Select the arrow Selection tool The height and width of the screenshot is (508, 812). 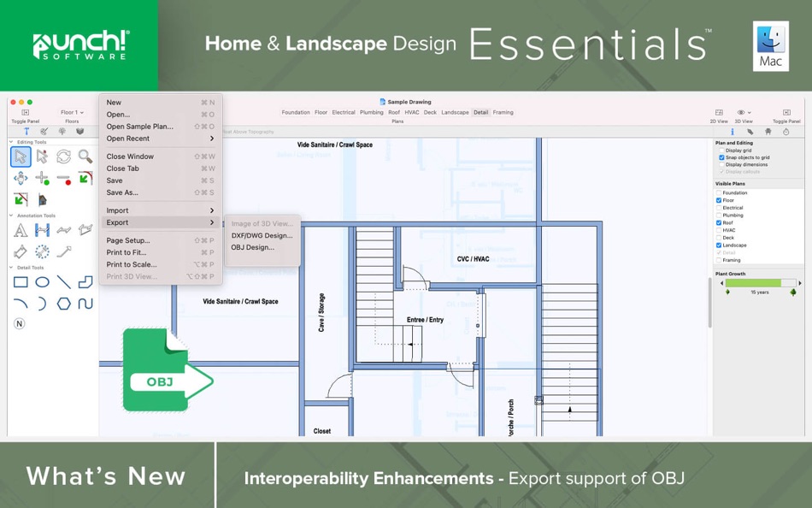[x=21, y=157]
